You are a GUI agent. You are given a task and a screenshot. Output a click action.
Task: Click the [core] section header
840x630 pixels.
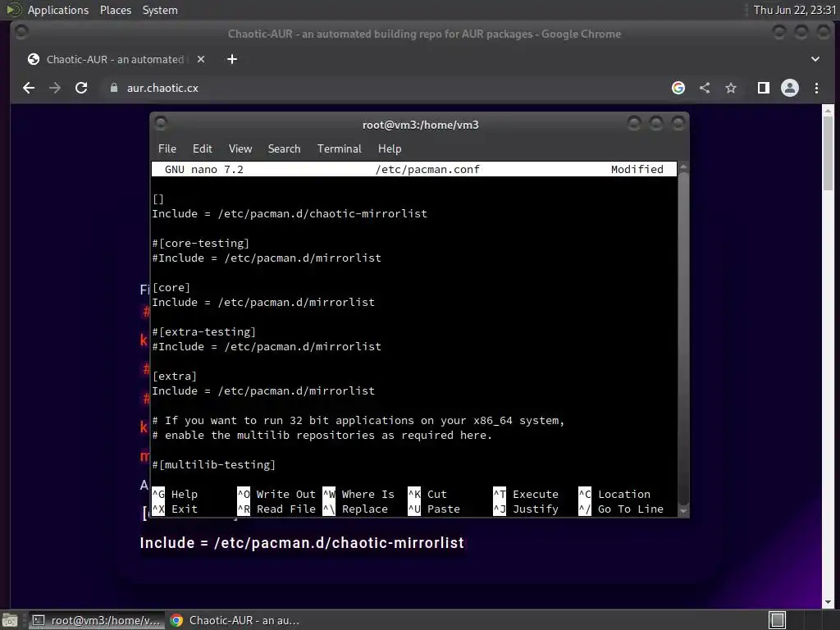(171, 288)
